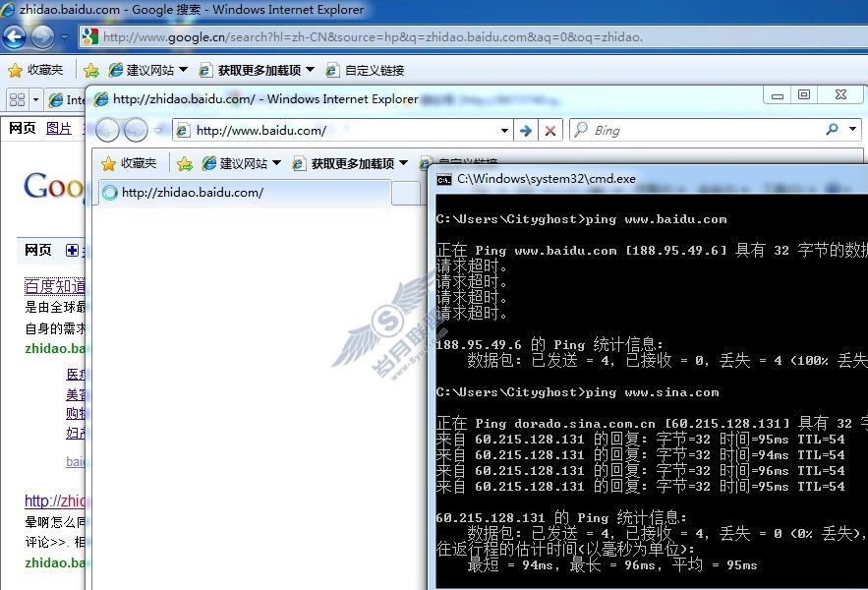The height and width of the screenshot is (590, 868).
Task: Open 建议网站 in the front window's favorites bar
Action: tap(242, 163)
